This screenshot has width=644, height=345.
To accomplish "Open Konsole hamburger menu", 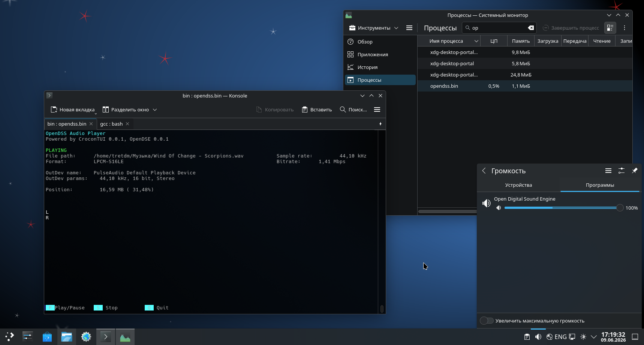I will tap(377, 109).
